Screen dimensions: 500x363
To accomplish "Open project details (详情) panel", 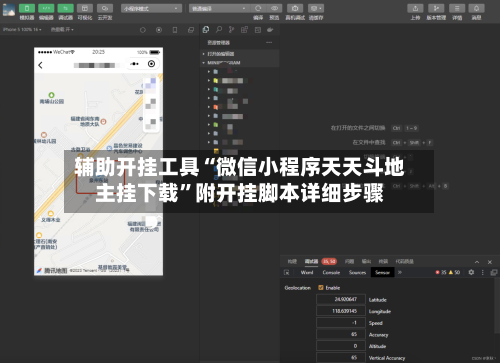I will tap(457, 8).
